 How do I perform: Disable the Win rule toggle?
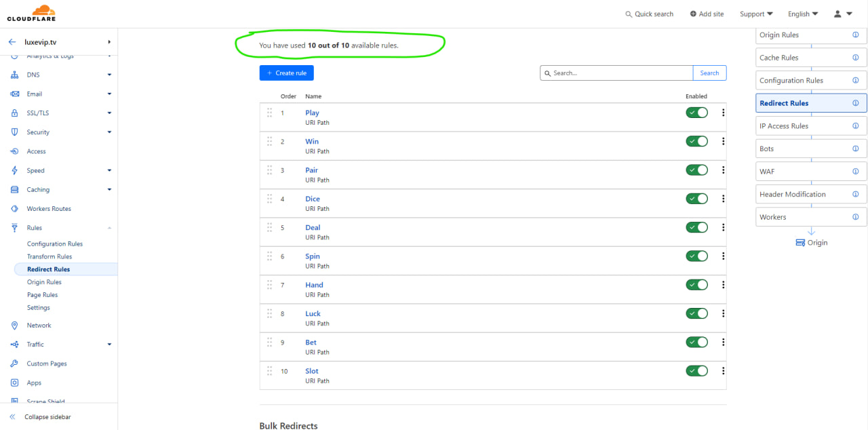pyautogui.click(x=696, y=141)
